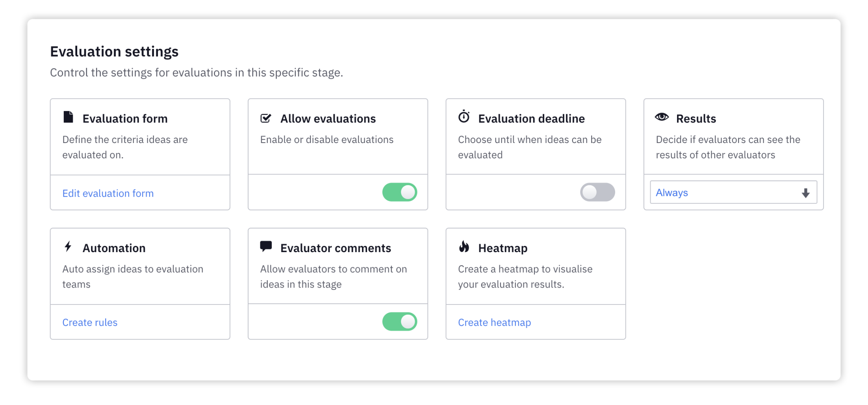
Task: Open the Always results visibility dropdown
Action: tap(733, 192)
